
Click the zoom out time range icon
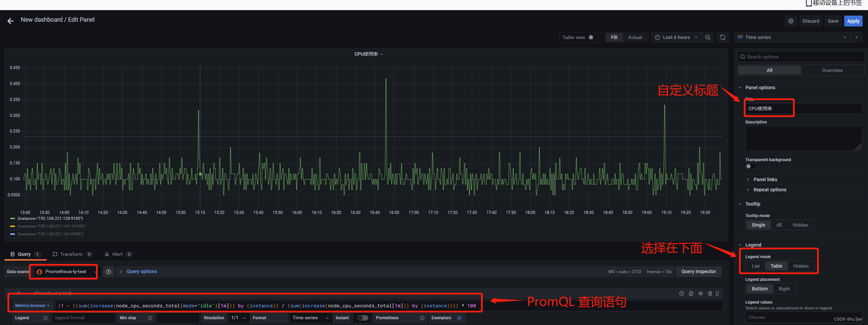(708, 37)
